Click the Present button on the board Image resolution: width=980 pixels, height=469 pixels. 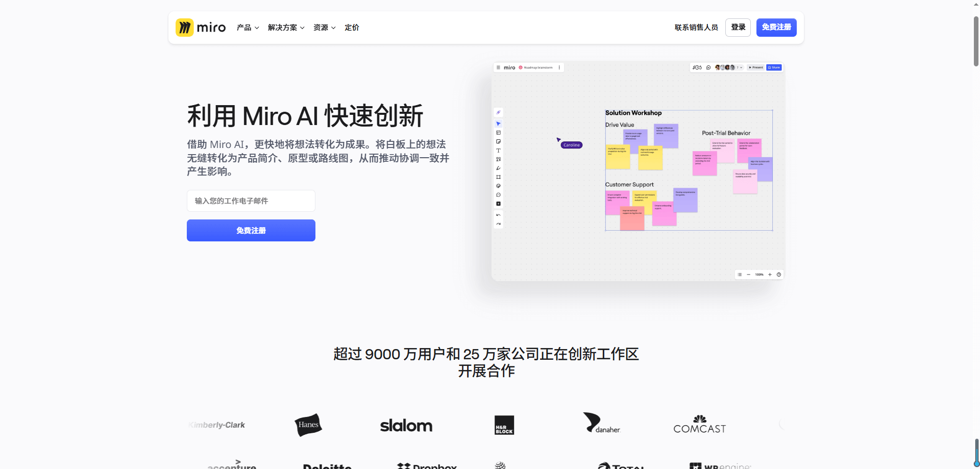pyautogui.click(x=756, y=67)
